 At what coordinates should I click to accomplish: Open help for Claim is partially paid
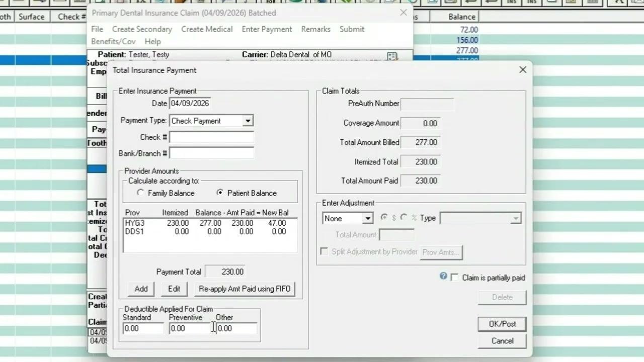click(443, 276)
